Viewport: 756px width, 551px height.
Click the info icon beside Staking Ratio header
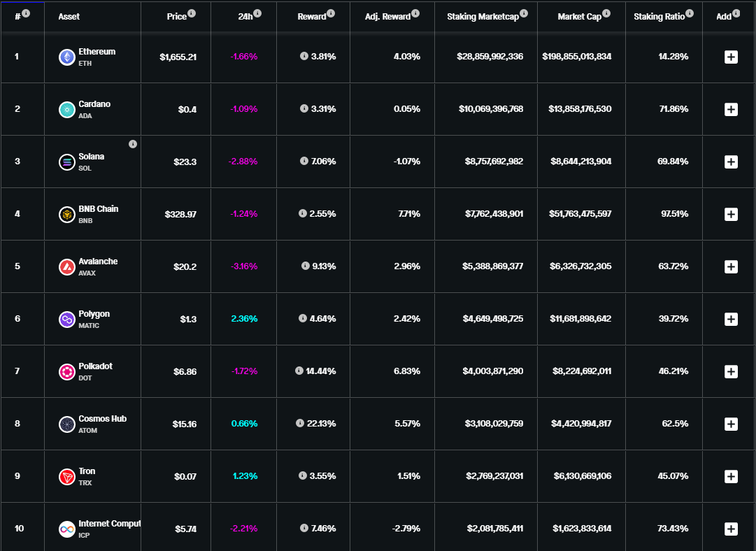tap(690, 13)
